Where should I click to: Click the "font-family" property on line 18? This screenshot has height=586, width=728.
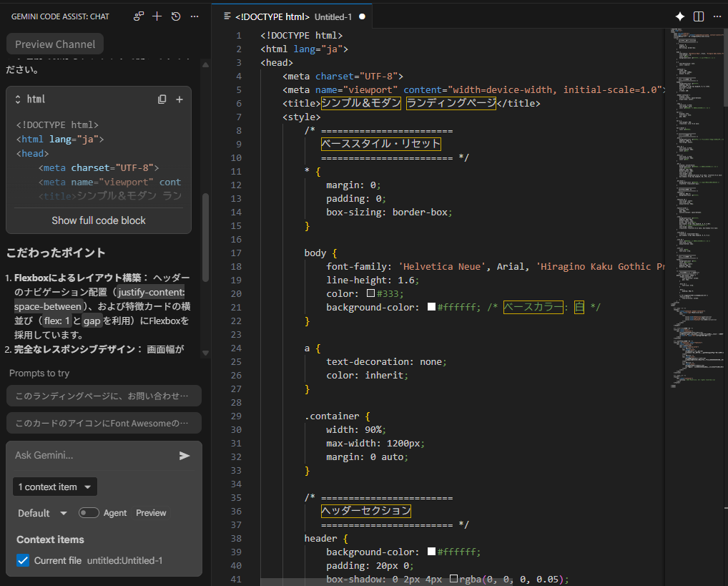click(x=356, y=266)
